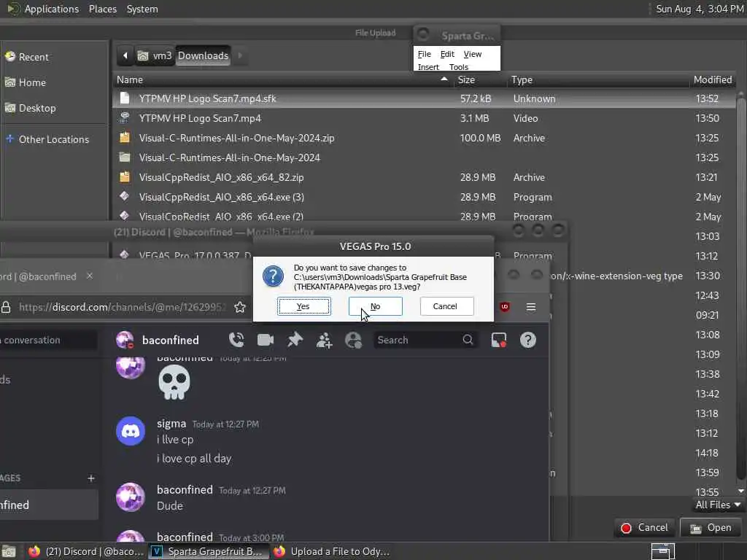
Task: Open Edit menu in Sparta window
Action: (x=447, y=54)
